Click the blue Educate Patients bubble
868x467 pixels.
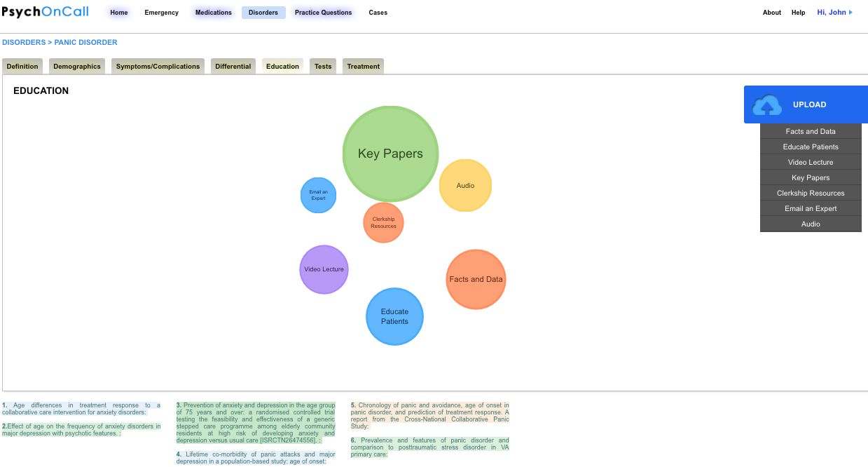click(x=394, y=316)
